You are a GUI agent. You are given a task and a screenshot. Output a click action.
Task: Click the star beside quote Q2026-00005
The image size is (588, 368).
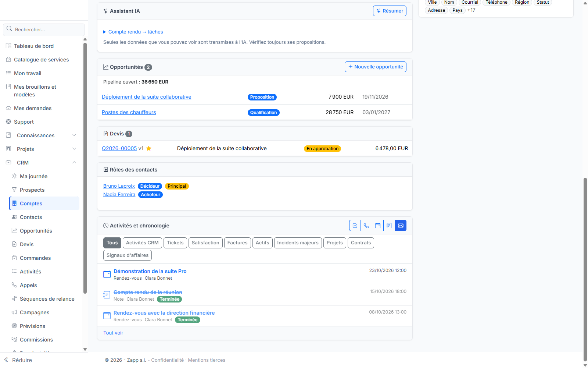point(149,149)
